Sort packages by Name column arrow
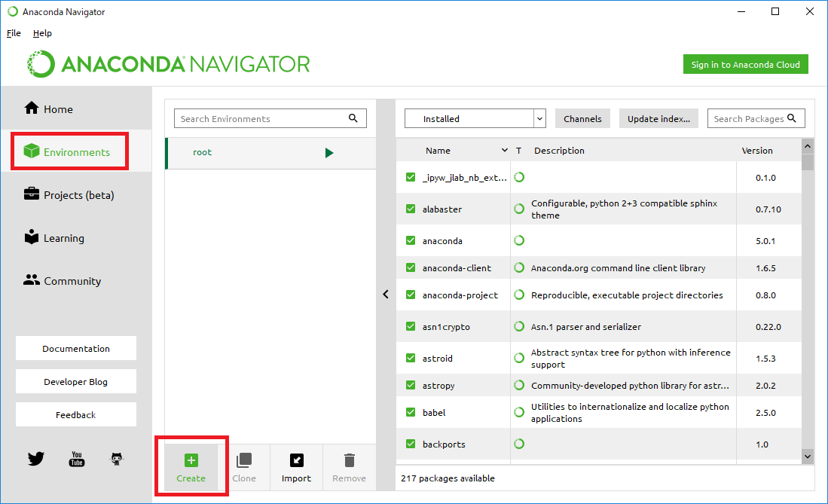Image resolution: width=828 pixels, height=504 pixels. click(504, 151)
